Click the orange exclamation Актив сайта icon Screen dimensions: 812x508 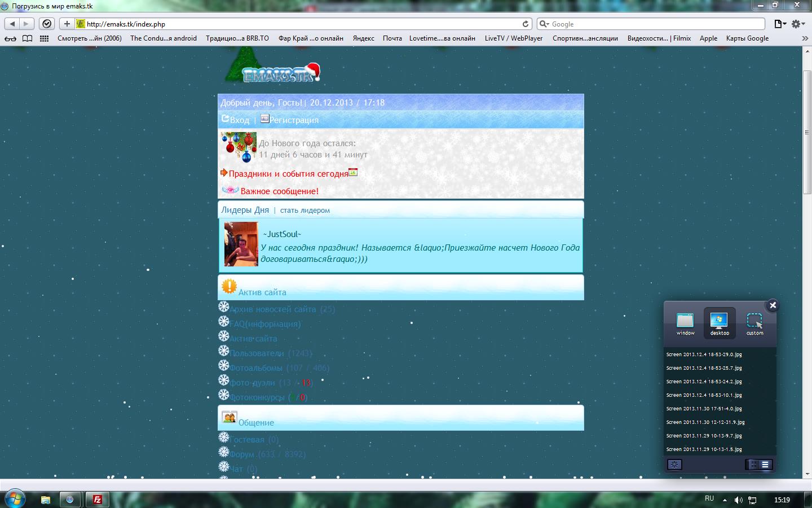point(229,286)
